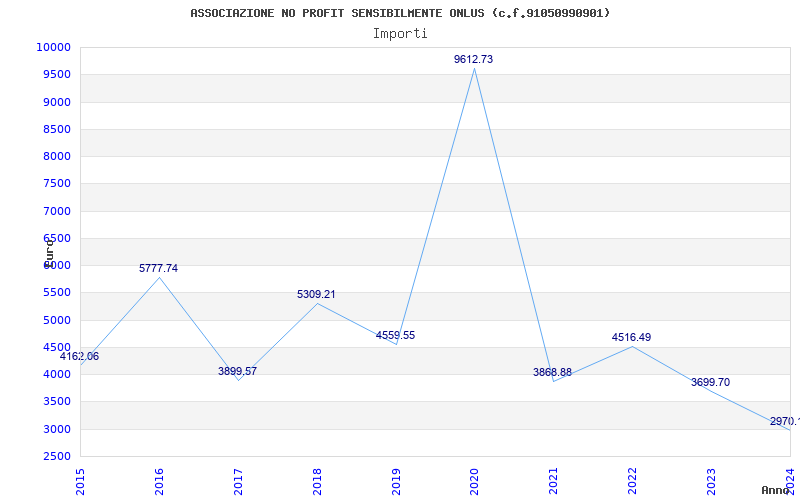Click the 5000 y-axis tick label

(56, 320)
